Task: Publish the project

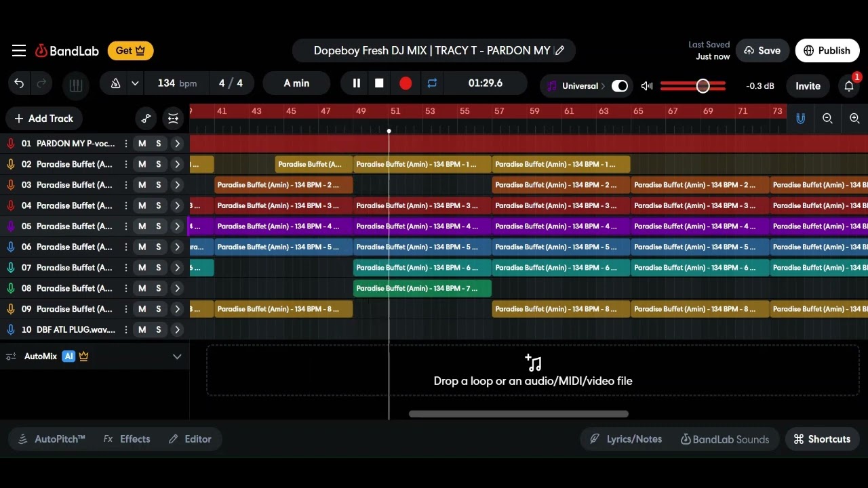Action: coord(827,51)
